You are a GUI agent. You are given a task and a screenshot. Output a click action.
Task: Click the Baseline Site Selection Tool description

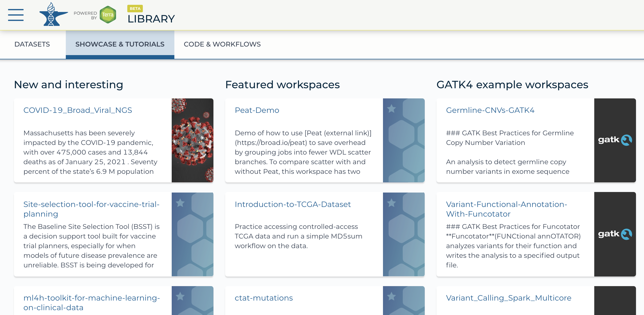91,246
